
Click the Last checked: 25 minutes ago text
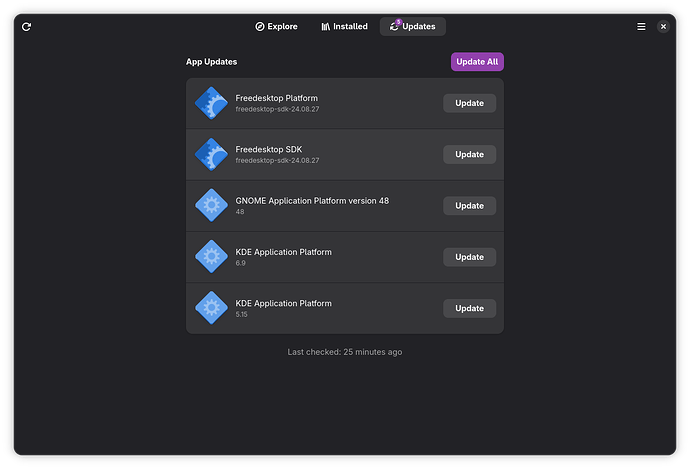click(345, 352)
